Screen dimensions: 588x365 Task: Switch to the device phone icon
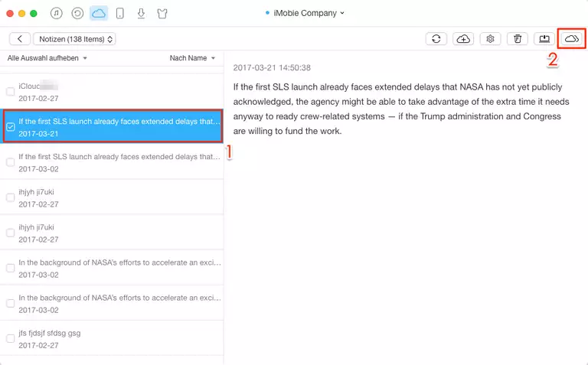point(119,13)
